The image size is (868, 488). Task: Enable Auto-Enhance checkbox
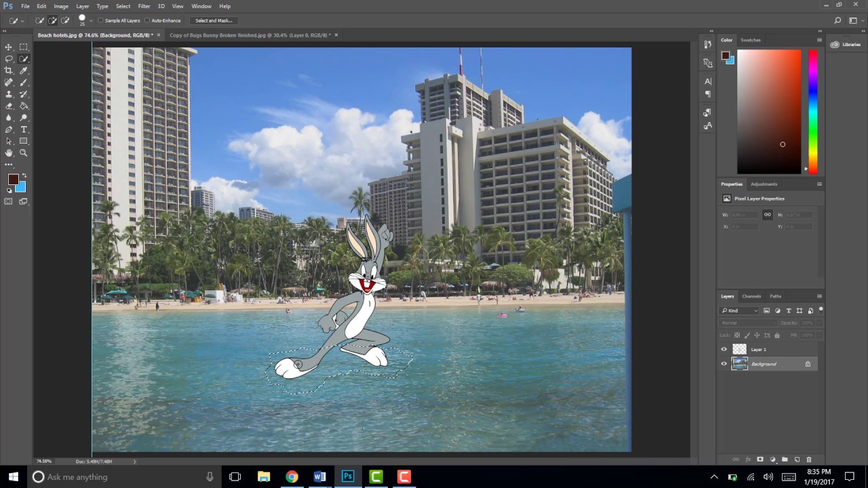click(x=147, y=20)
